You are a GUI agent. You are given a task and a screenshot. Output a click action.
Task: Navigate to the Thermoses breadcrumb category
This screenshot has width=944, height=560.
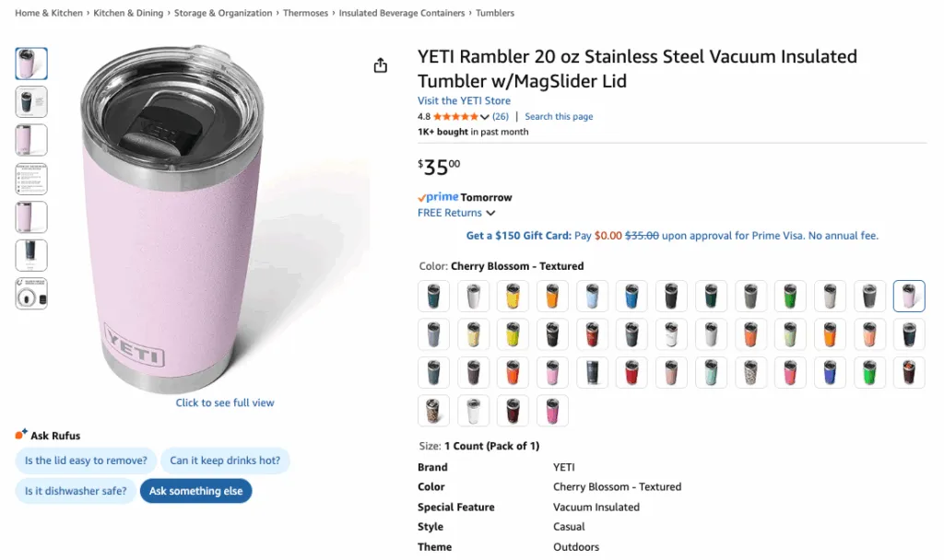(305, 14)
